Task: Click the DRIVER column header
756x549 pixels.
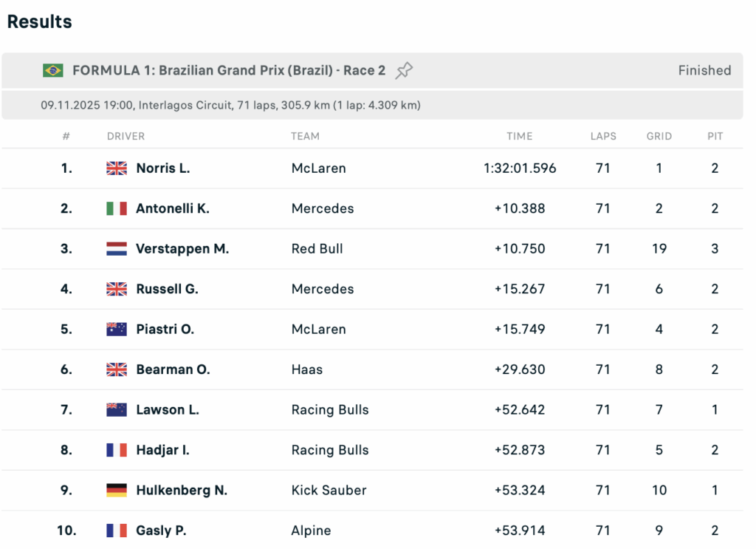Action: point(126,136)
